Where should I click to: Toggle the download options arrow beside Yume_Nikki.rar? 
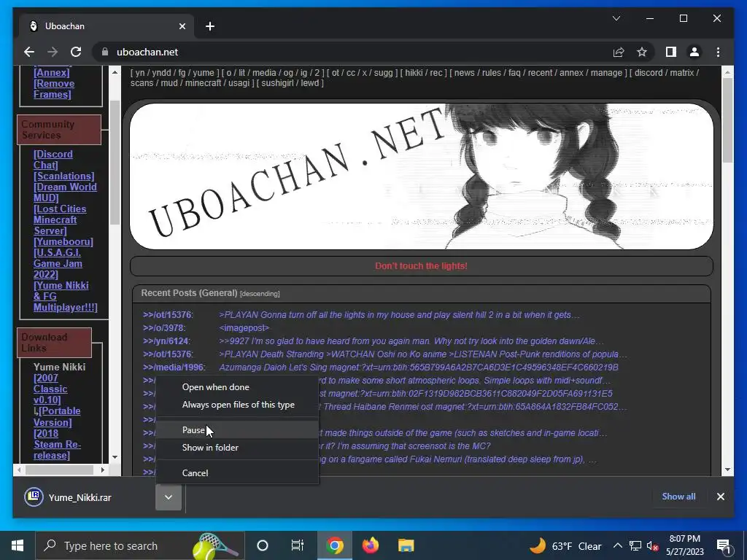pos(169,497)
